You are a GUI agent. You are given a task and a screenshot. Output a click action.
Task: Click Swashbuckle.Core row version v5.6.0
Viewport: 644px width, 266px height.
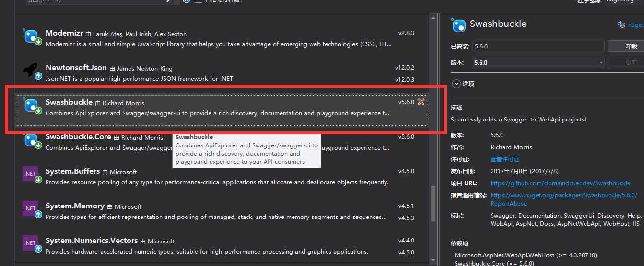(406, 137)
